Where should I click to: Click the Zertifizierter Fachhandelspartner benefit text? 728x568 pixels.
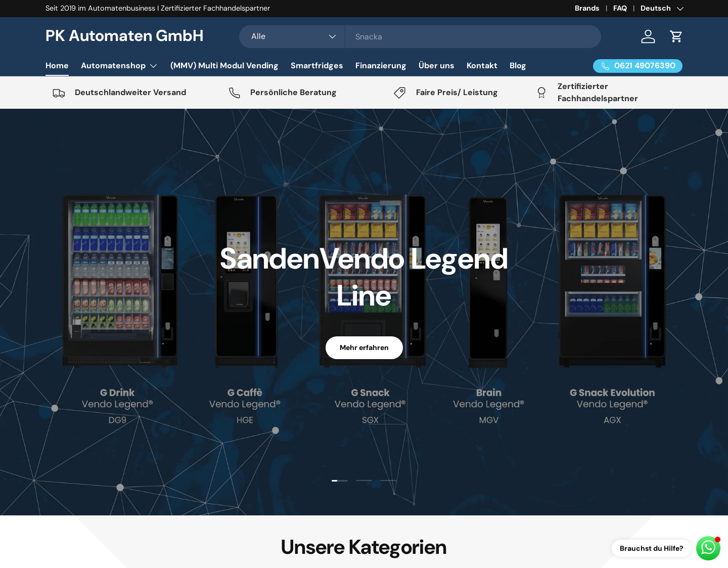pos(598,93)
